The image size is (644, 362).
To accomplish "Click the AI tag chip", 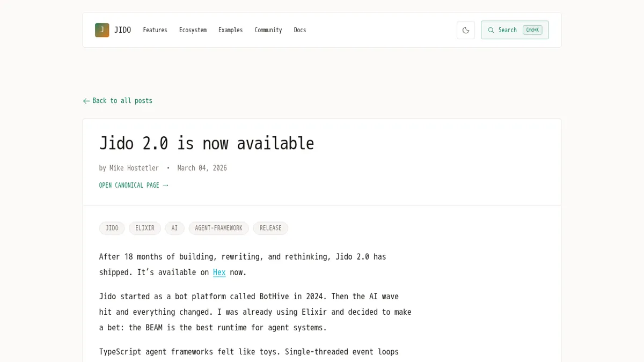I will coord(174,228).
